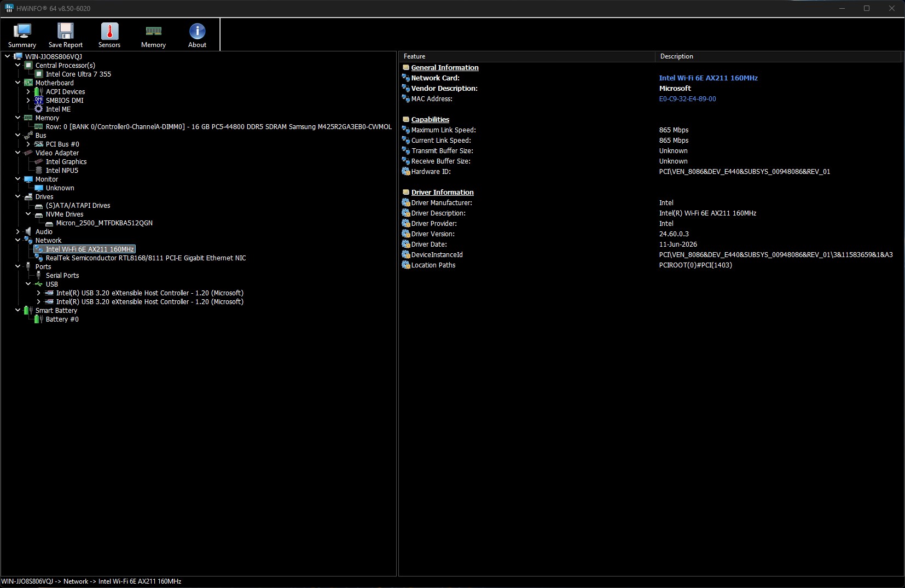This screenshot has width=905, height=588.
Task: Click the drive icon beside Drives
Action: coord(28,196)
